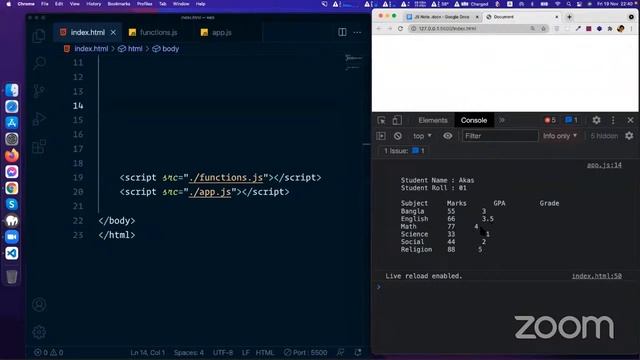Open Source Control icon in activity bar

coord(39,91)
